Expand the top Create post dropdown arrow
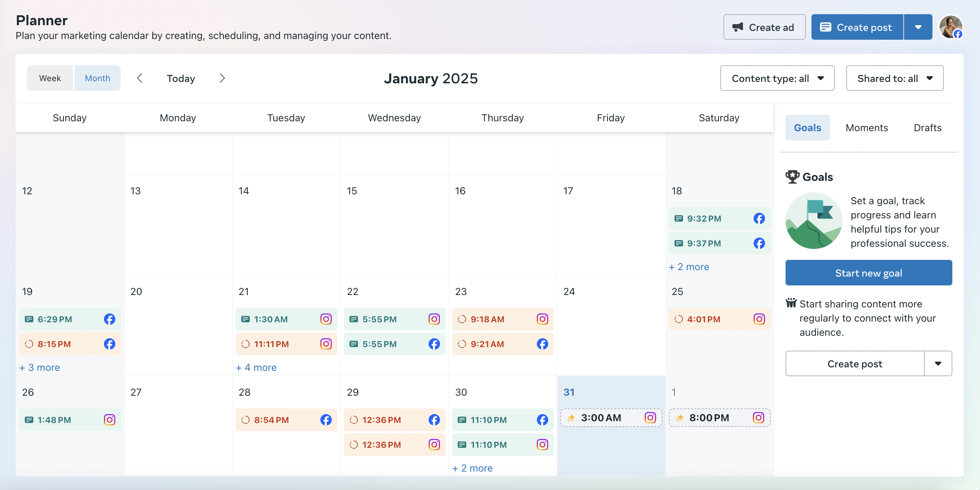 [x=918, y=27]
